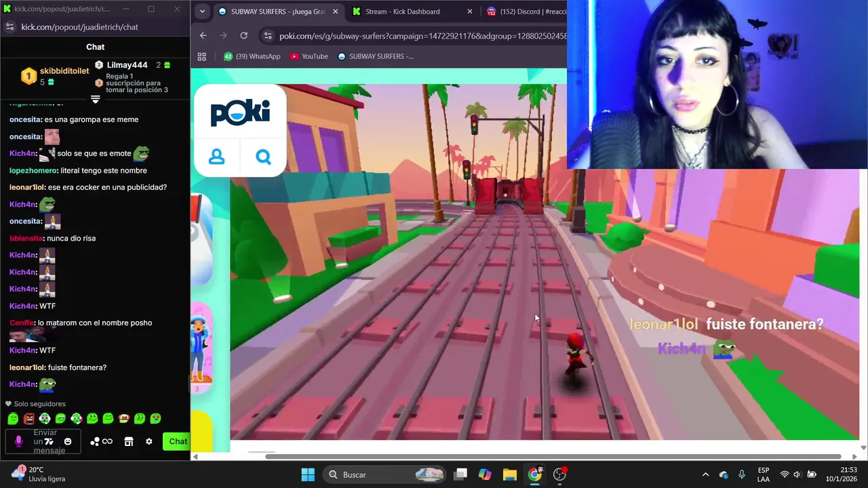Screen dimensions: 868x488
Task: Open volume control in system tray
Action: pos(797,474)
